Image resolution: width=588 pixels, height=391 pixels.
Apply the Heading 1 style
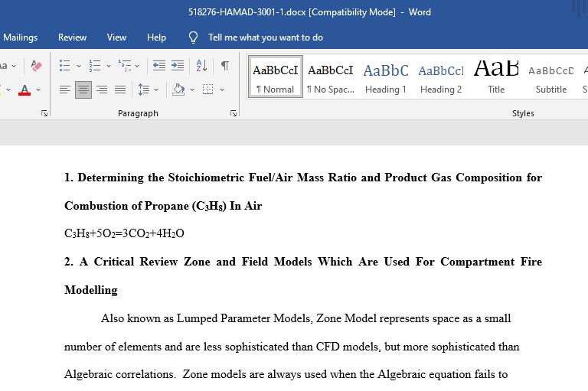pos(386,77)
